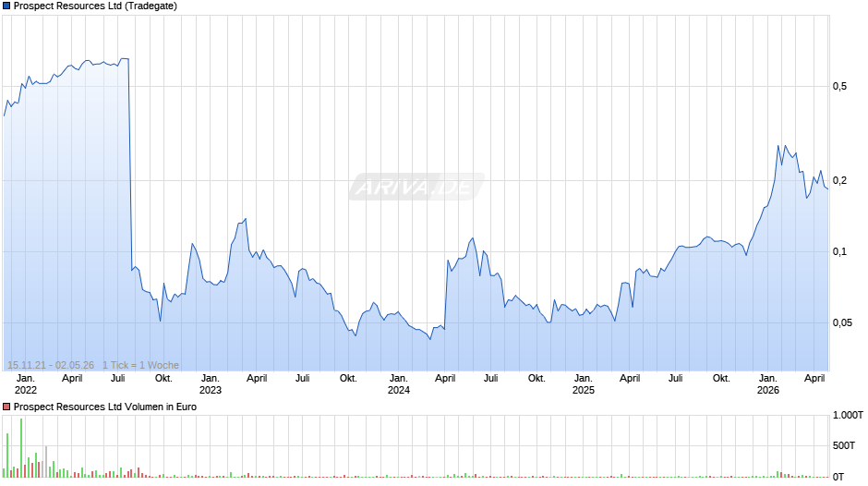This screenshot has width=868, height=486.
Task: Click the 0T volume axis label
Action: pyautogui.click(x=838, y=477)
